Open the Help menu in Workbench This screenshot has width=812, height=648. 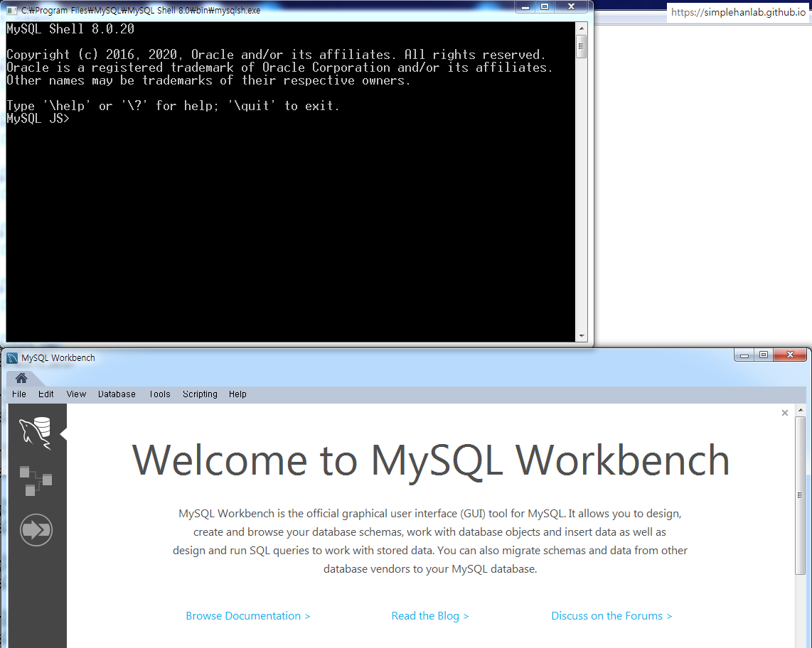click(237, 394)
